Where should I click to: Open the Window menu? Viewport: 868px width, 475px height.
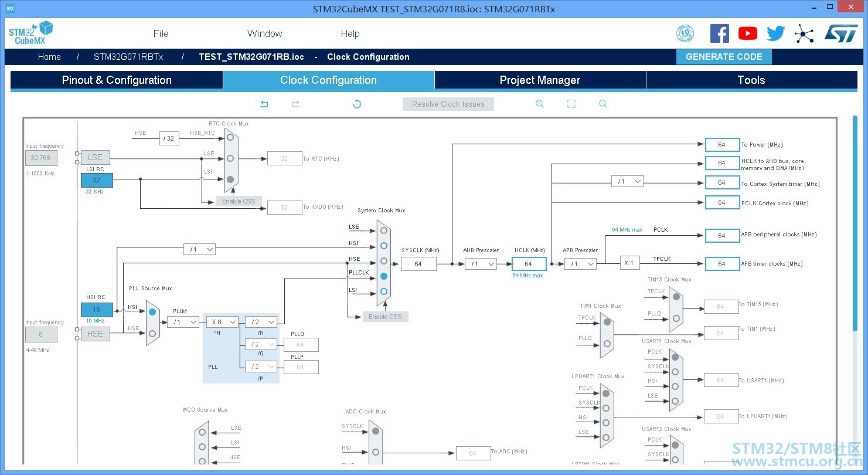coord(264,33)
